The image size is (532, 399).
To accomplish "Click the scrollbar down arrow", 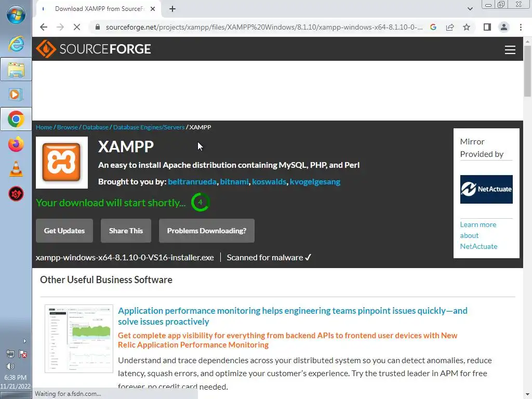I will coord(527,395).
